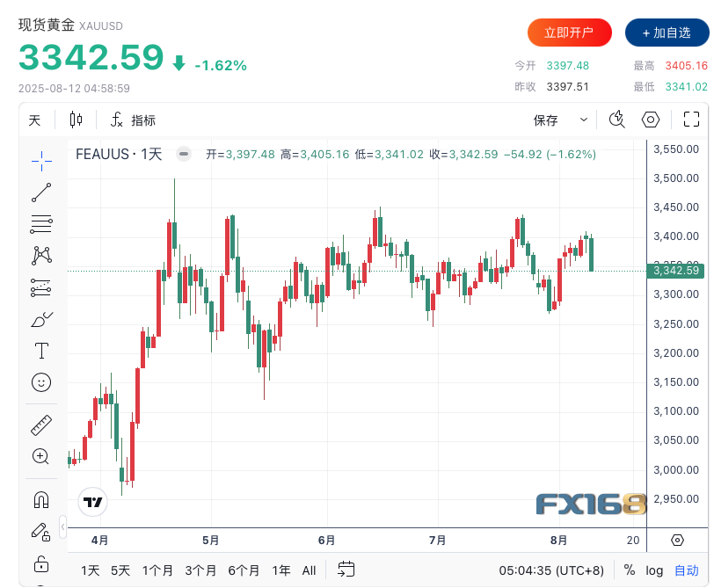Click the 3,400.00 price axis label
The width and height of the screenshot is (714, 588).
676,236
